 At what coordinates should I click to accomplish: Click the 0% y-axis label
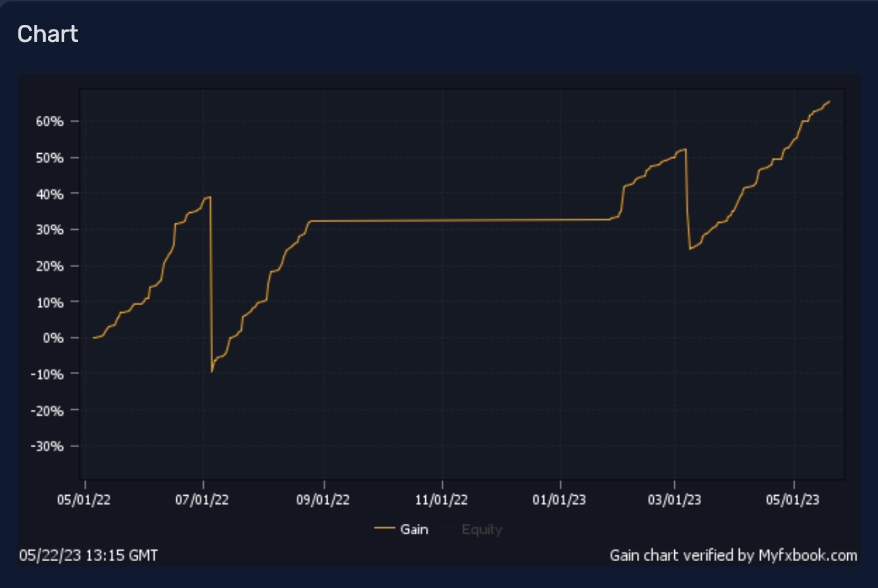[53, 339]
